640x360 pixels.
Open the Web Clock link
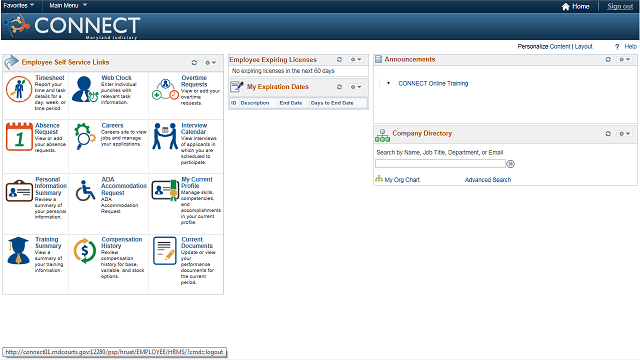(116, 78)
